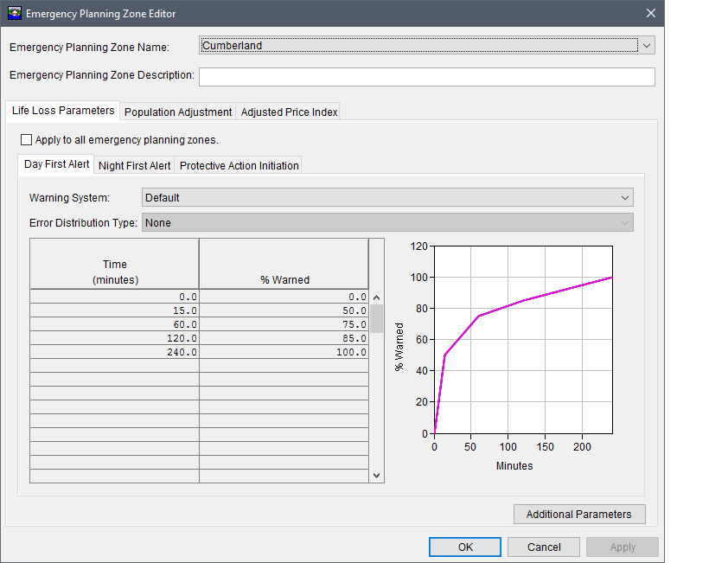Open the Adjusted Price Index tab
The height and width of the screenshot is (563, 728).
[x=289, y=112]
